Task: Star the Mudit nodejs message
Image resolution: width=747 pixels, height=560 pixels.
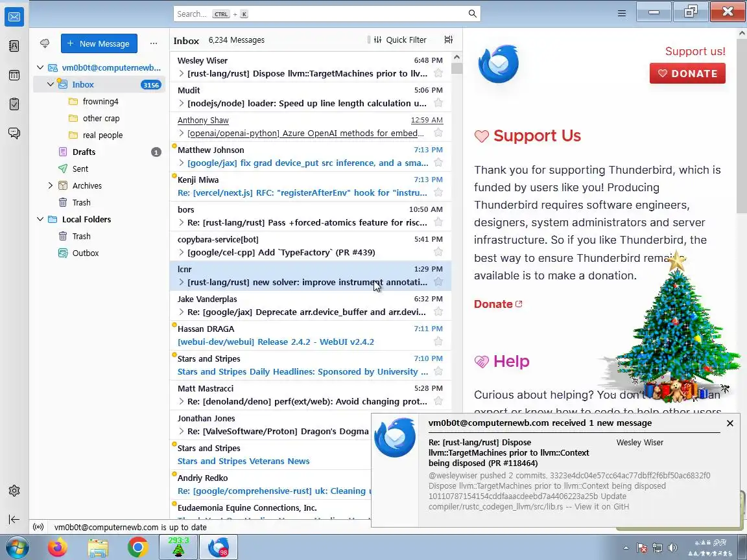Action: [x=438, y=103]
